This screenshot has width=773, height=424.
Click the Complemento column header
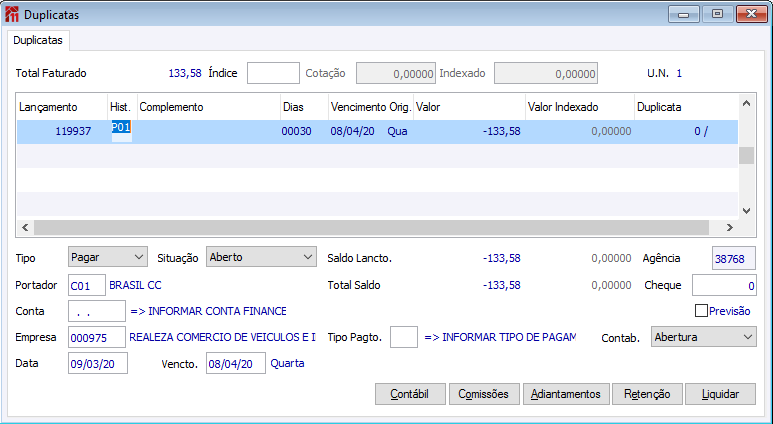[209, 107]
